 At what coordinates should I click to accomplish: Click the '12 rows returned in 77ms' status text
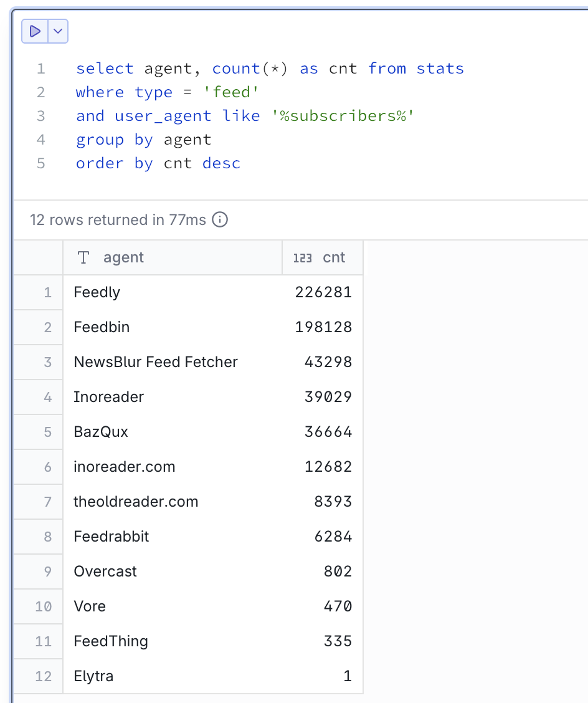click(x=118, y=220)
